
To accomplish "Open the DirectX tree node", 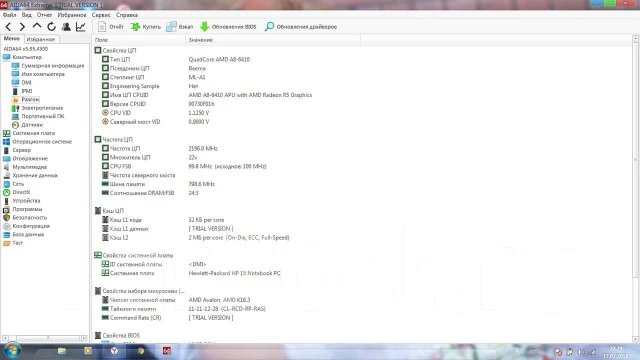I will 21,192.
